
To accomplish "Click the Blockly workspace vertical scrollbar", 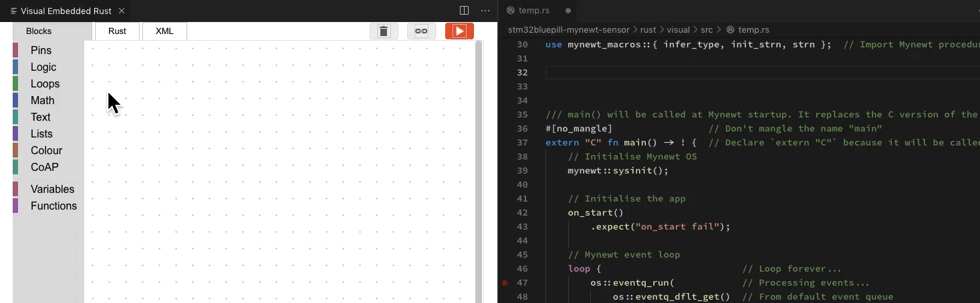I will pyautogui.click(x=478, y=167).
